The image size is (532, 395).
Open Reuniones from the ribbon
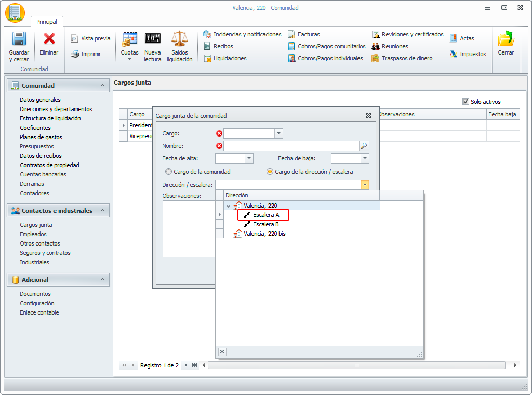pos(390,46)
